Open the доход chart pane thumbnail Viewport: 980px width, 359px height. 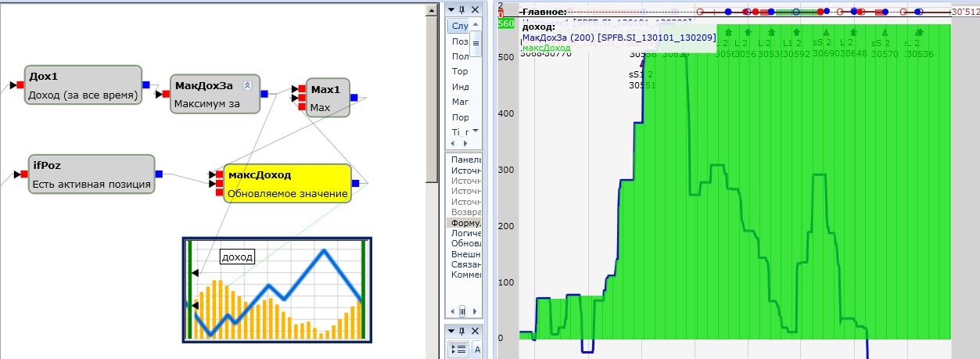click(x=277, y=290)
